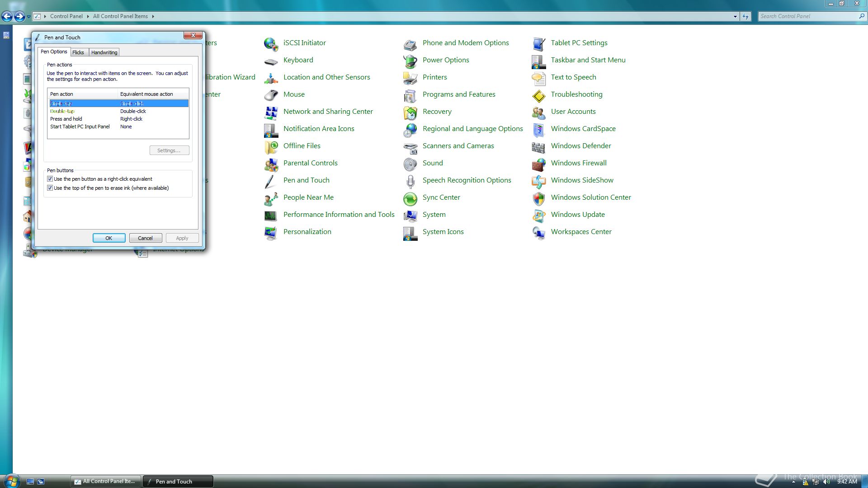The width and height of the screenshot is (868, 488).
Task: Switch to the Flicks tab
Action: click(78, 52)
